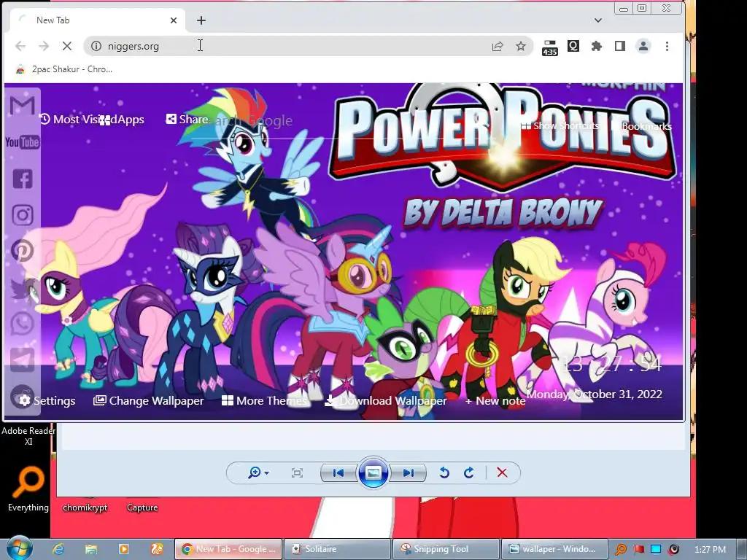This screenshot has width=747, height=560.
Task: Open the Extensions puzzle menu
Action: click(597, 46)
